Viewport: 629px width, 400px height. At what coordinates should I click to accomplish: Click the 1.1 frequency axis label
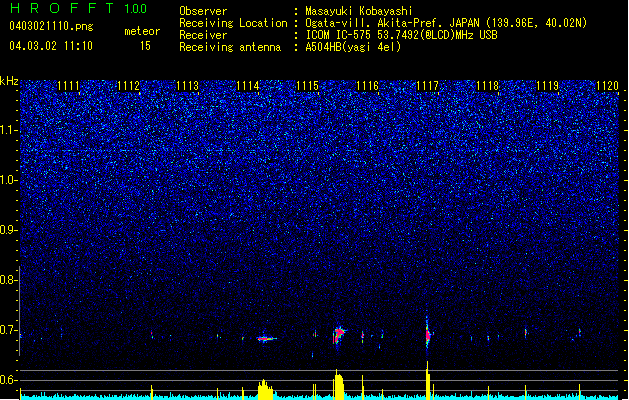[9, 130]
